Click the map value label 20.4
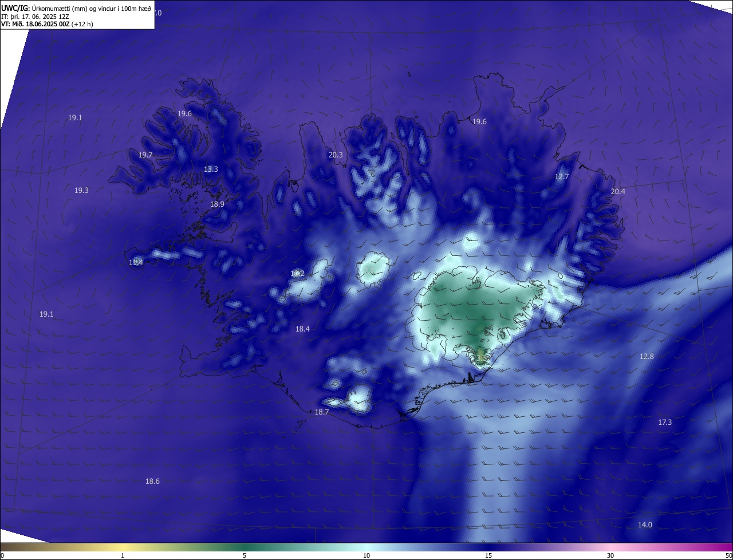This screenshot has height=560, width=733. coord(618,191)
